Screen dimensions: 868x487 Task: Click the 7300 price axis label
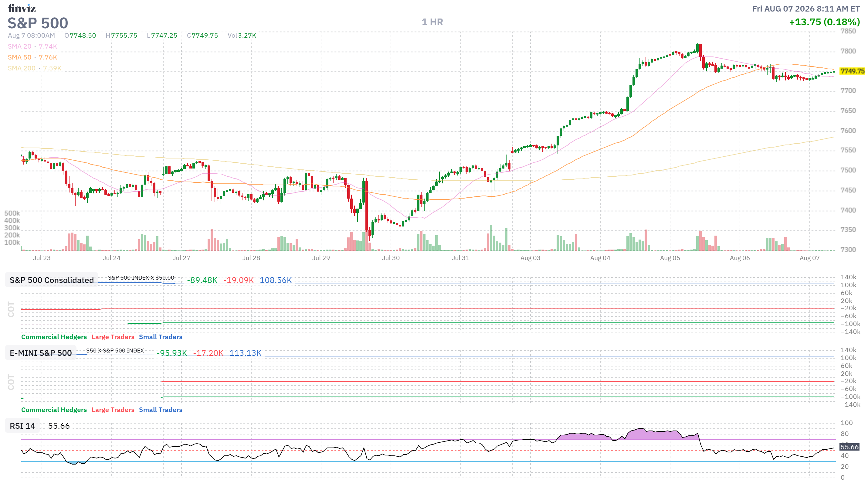848,250
